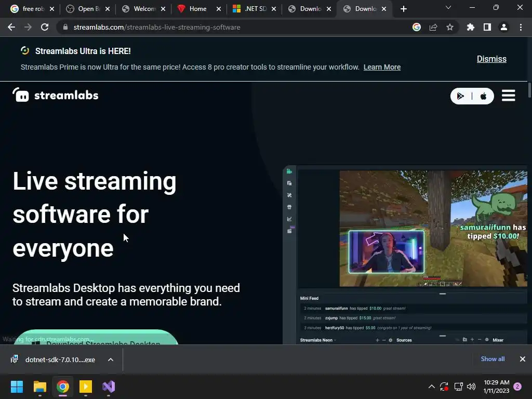Open the share page icon
532x399 pixels.
(433, 27)
